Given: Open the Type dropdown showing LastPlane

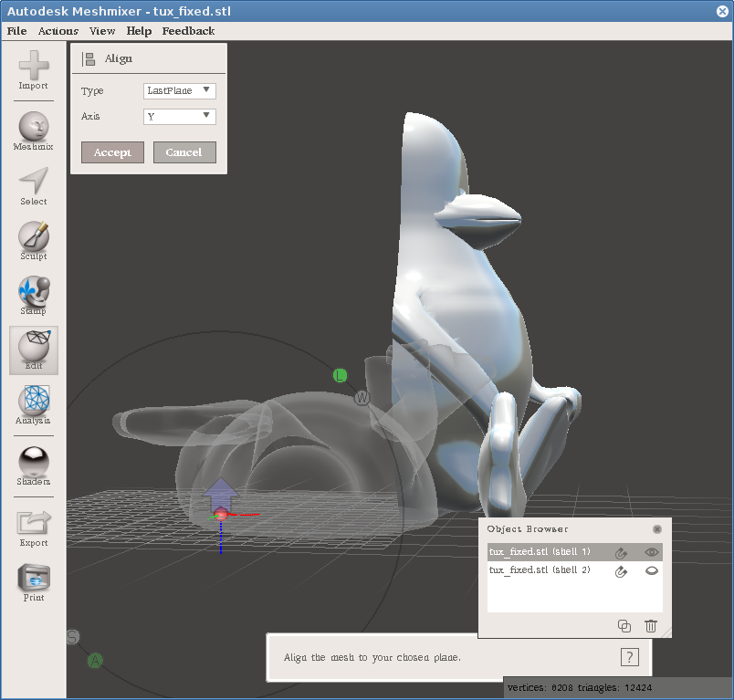Looking at the screenshot, I should (179, 90).
